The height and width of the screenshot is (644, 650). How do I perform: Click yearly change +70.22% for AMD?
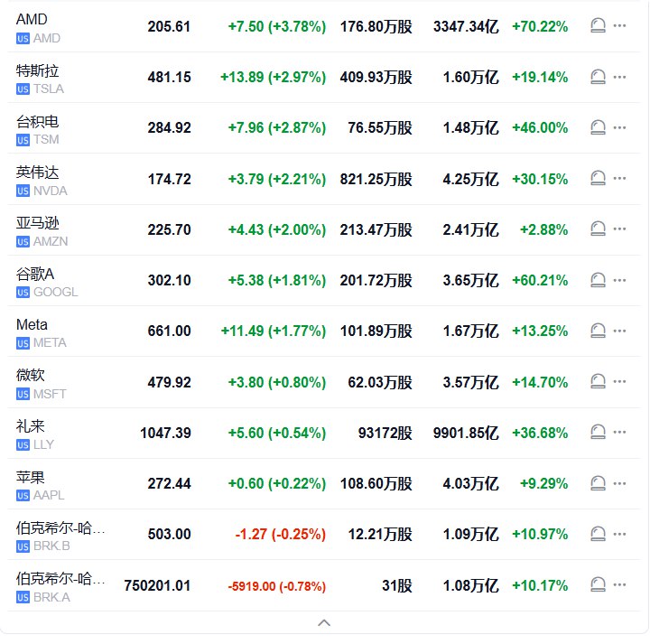tap(540, 26)
